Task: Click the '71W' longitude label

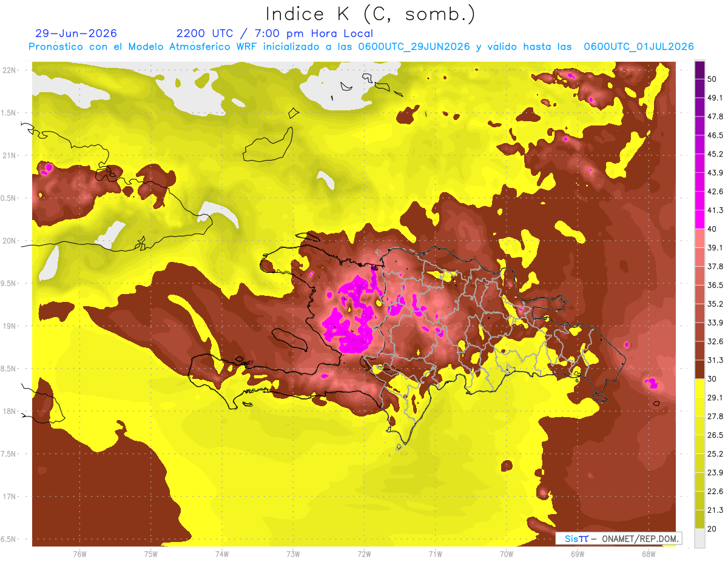Action: 435,554
